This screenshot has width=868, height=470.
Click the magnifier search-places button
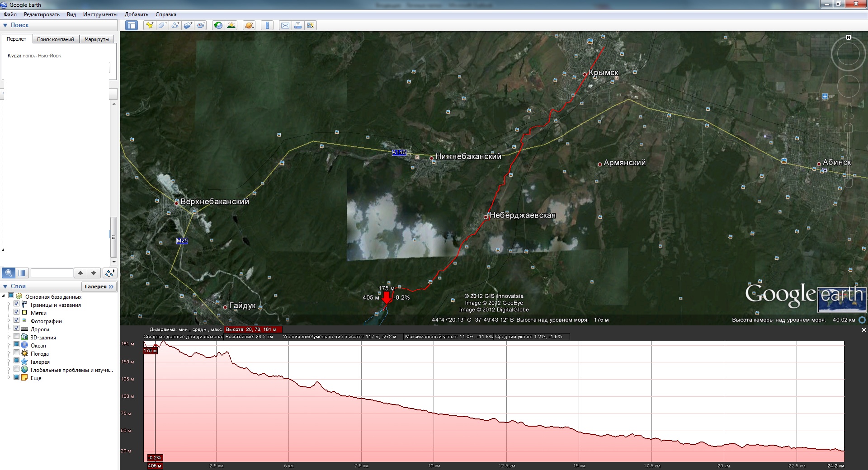tap(9, 273)
